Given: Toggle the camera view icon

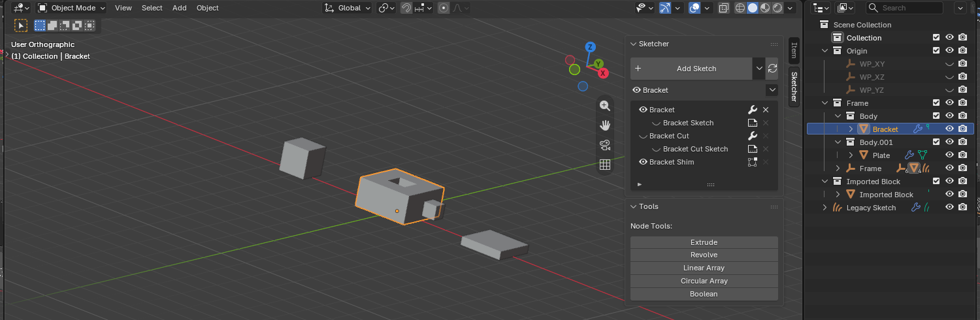Looking at the screenshot, I should pyautogui.click(x=605, y=144).
